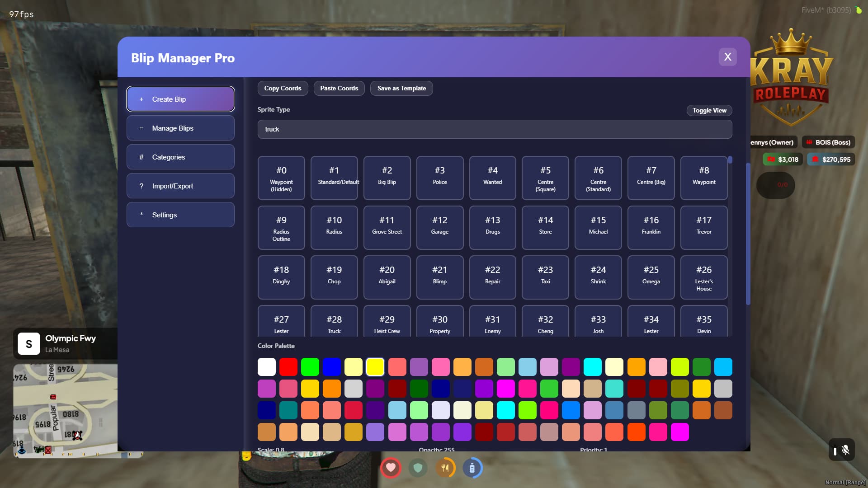Pick the Taxi sprite #23
Image resolution: width=868 pixels, height=488 pixels.
(545, 277)
